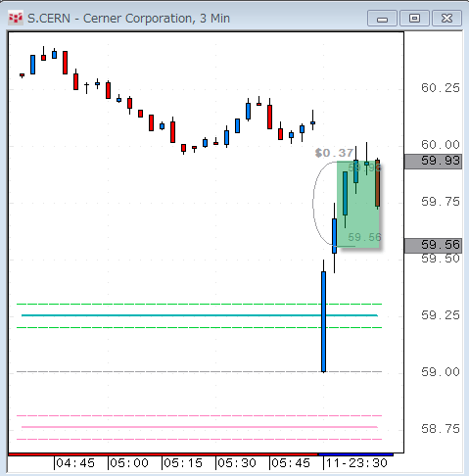This screenshot has width=469, height=476.
Task: Click the 59.93 price marker on the scale
Action: point(433,162)
